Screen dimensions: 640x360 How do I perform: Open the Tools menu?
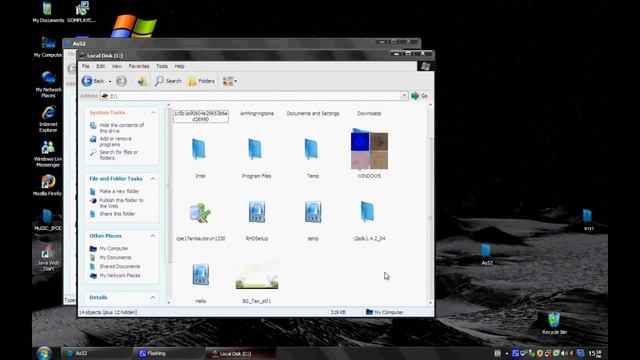162,66
